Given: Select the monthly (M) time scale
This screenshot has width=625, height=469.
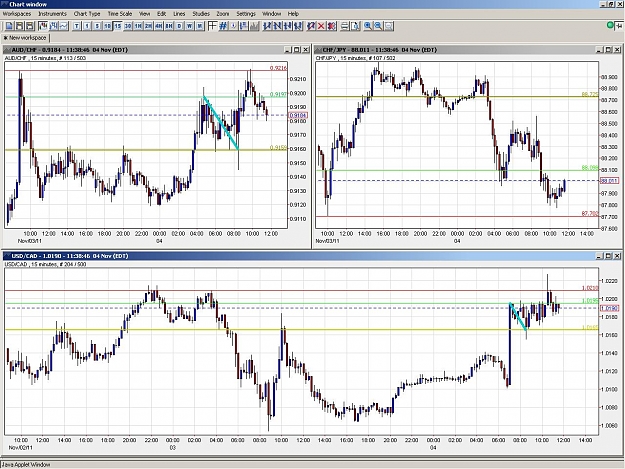Looking at the screenshot, I should pyautogui.click(x=200, y=26).
